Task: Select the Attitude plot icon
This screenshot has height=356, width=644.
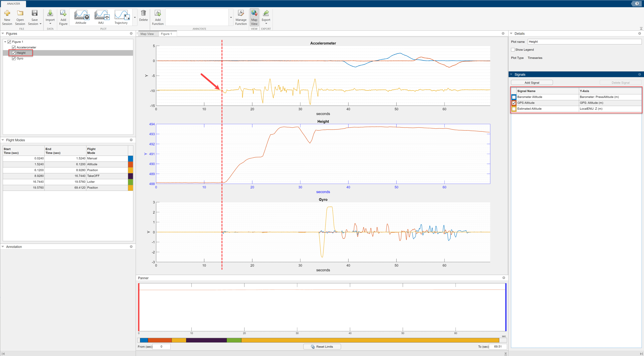Action: tap(81, 15)
